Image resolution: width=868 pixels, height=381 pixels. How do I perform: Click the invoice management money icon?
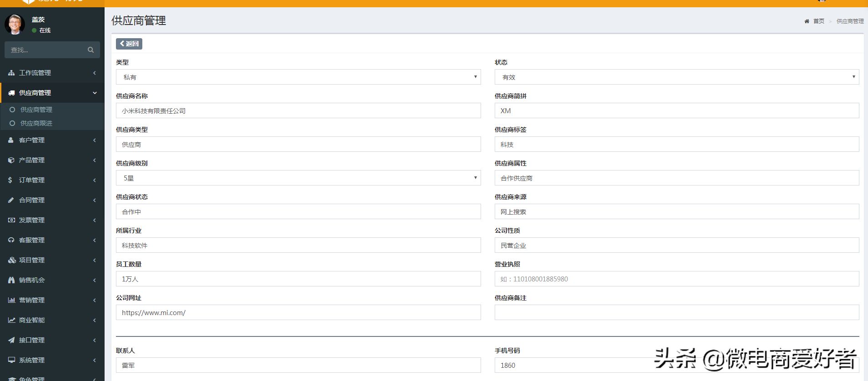tap(11, 220)
